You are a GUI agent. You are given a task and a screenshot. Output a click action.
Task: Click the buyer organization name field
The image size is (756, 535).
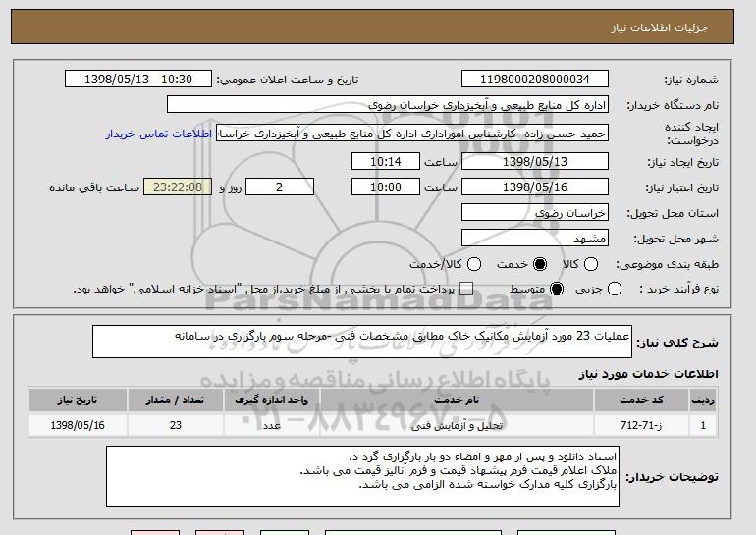[388, 105]
